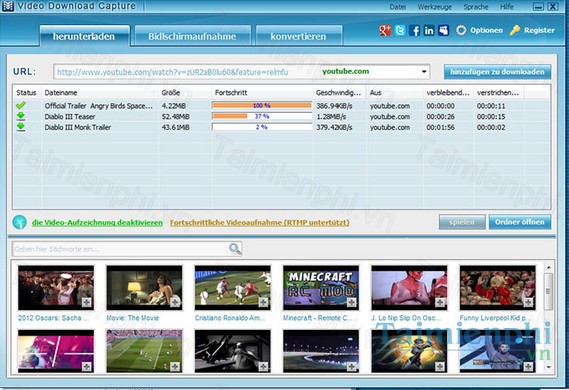Add the 2012 Oscars video using its plus icon
This screenshot has height=390, width=569.
[x=86, y=302]
